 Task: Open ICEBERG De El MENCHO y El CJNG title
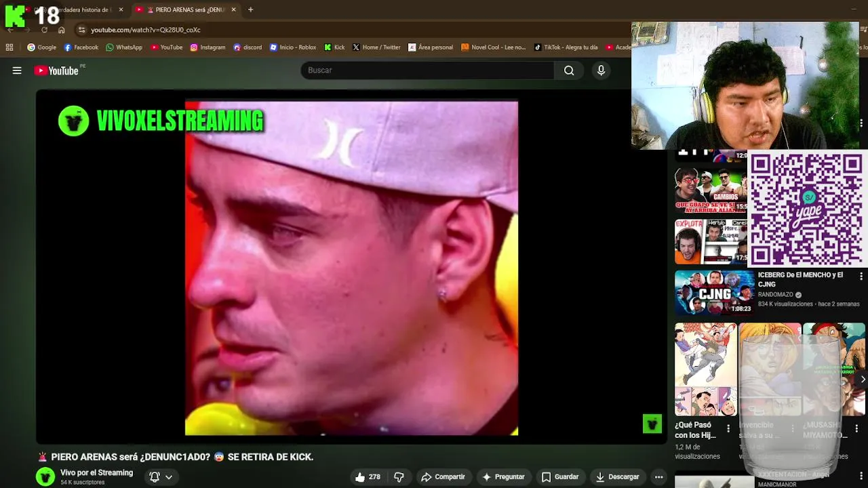pyautogui.click(x=800, y=279)
